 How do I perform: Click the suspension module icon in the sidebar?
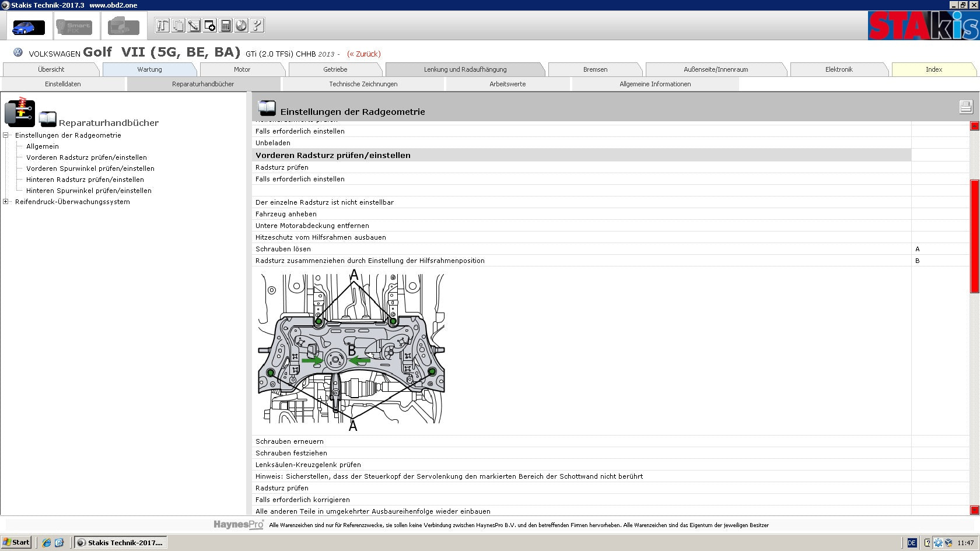[20, 112]
